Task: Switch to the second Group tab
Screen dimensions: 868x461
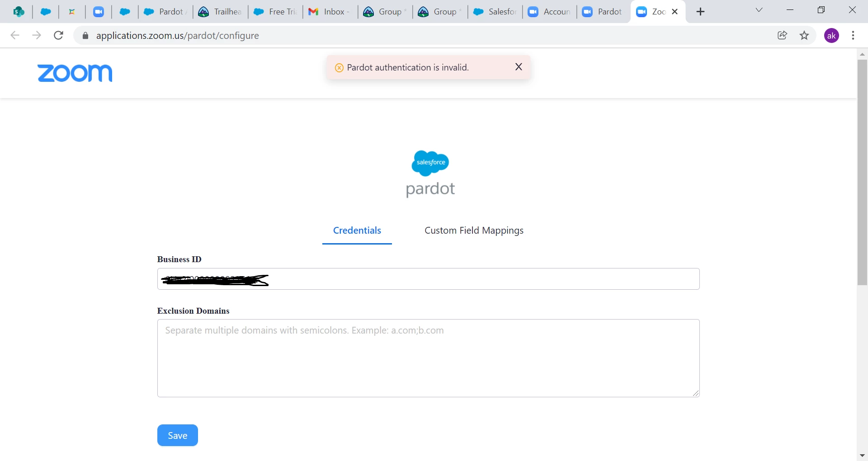Action: 440,12
